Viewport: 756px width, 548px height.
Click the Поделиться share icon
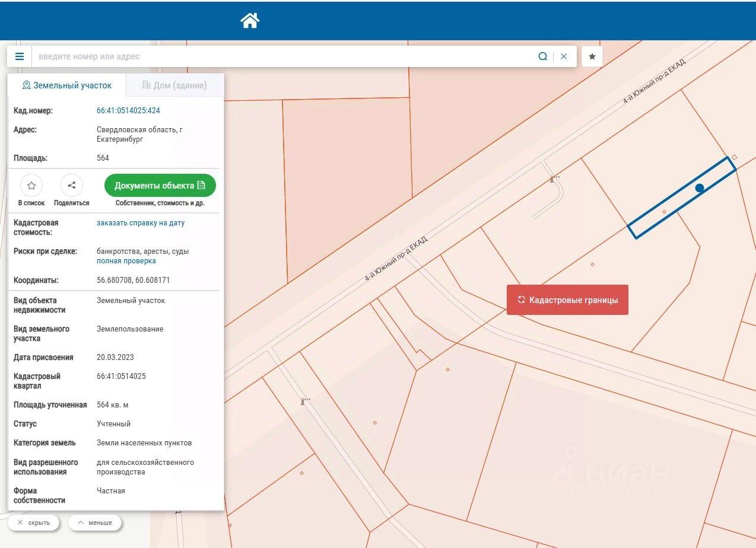[71, 186]
